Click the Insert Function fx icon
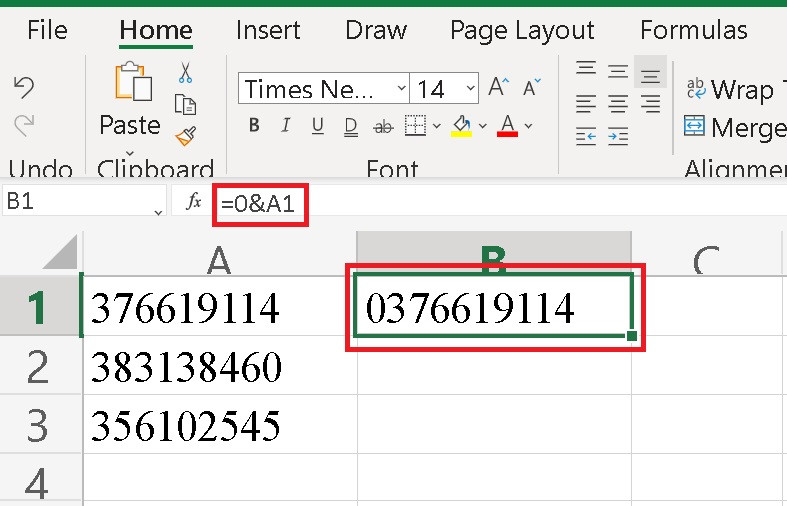Viewport: 787px width, 506px height. point(194,202)
